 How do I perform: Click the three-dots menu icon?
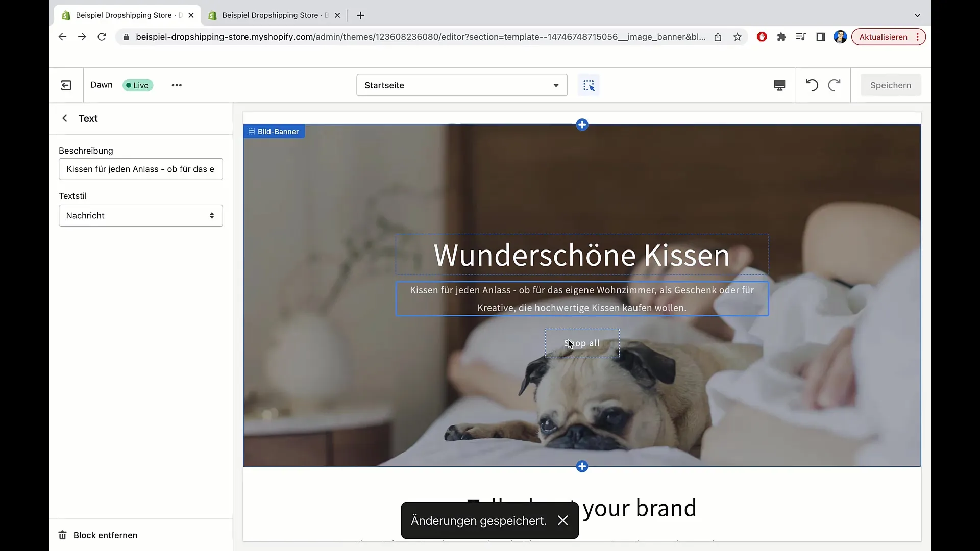177,85
